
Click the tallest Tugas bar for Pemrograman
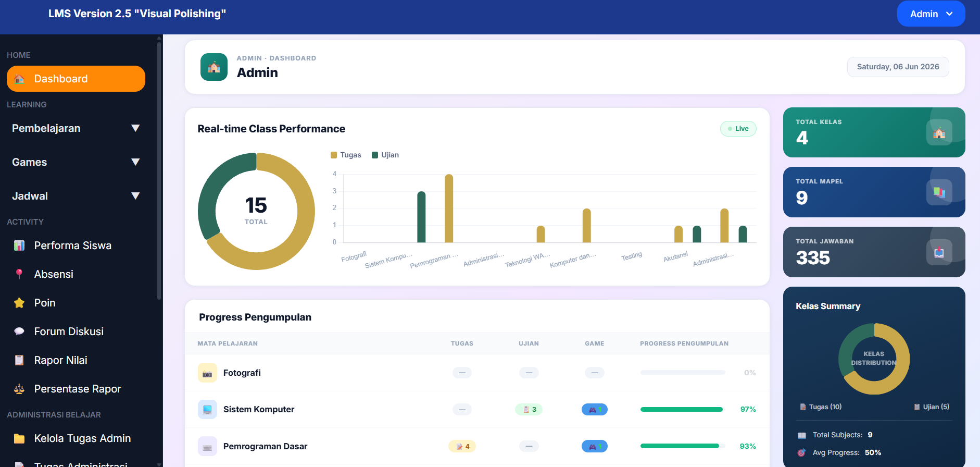point(449,208)
